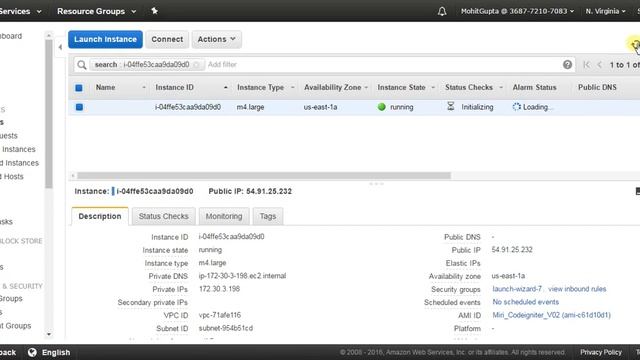Click the VPC ID value vpc-71afe116
The width and height of the screenshot is (640, 360).
[220, 315]
